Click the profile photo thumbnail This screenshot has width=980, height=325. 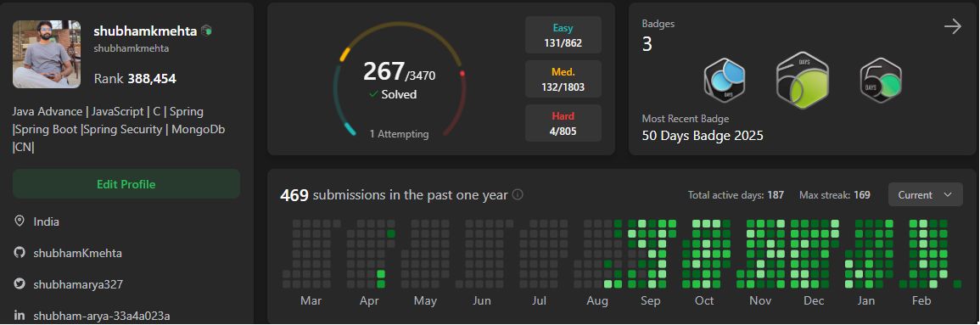pos(47,54)
